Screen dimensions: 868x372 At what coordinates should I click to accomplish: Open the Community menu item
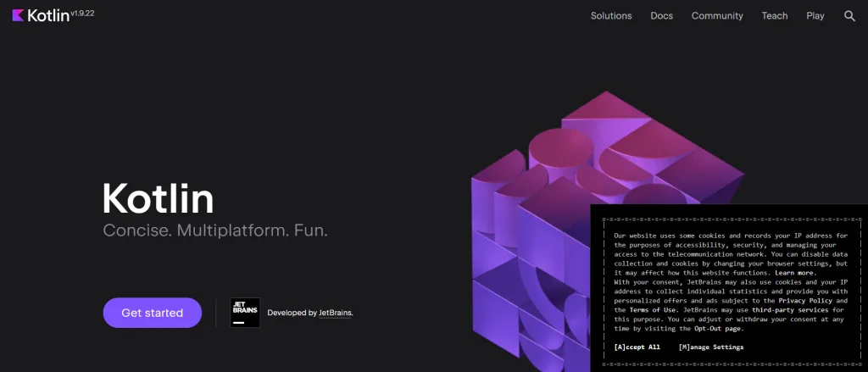(x=717, y=16)
